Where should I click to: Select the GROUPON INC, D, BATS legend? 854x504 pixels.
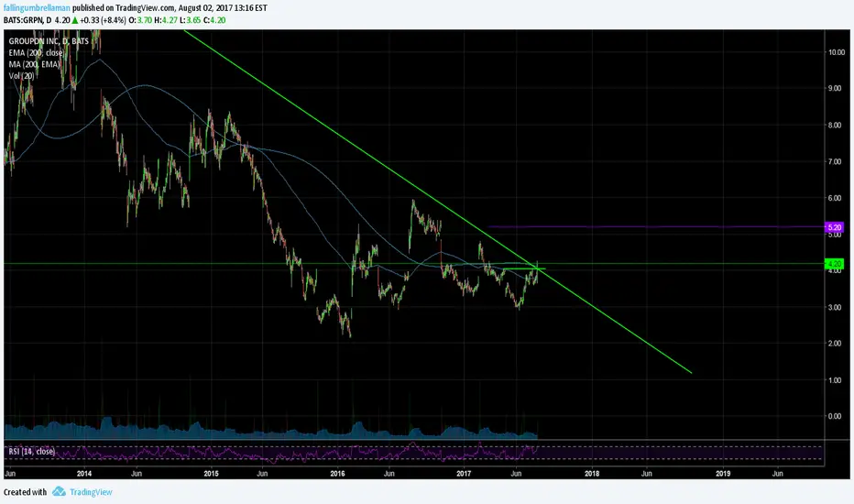coord(49,41)
